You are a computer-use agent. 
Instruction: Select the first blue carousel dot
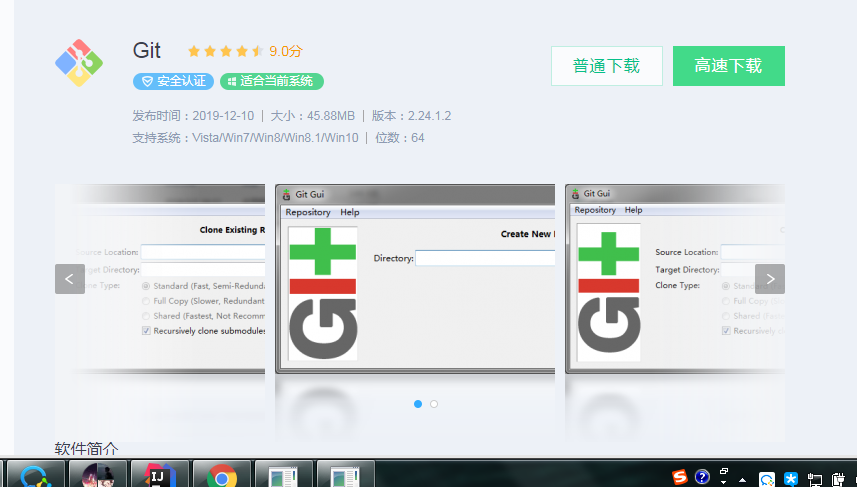pyautogui.click(x=418, y=404)
